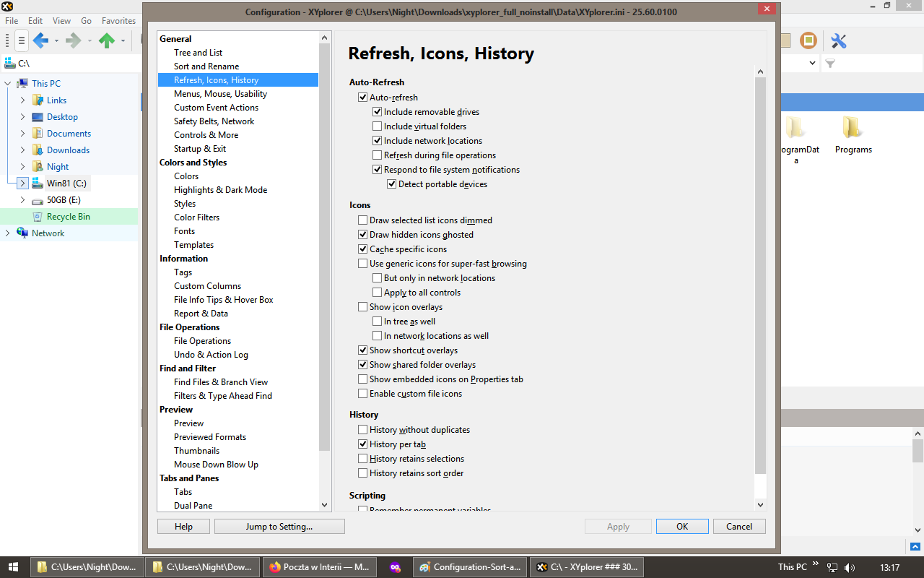The height and width of the screenshot is (578, 924).
Task: Collapse the Win81 (C:) tree node
Action: tap(22, 183)
